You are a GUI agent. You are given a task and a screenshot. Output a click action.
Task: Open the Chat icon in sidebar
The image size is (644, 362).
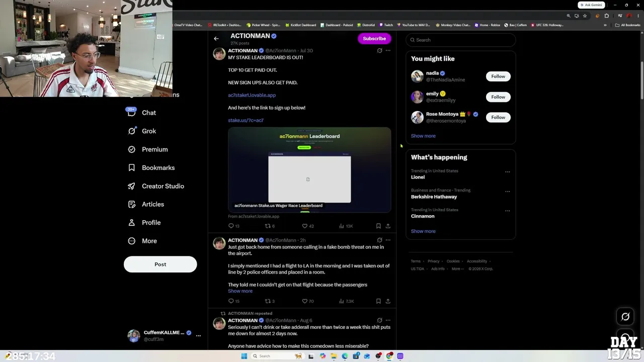tap(132, 113)
